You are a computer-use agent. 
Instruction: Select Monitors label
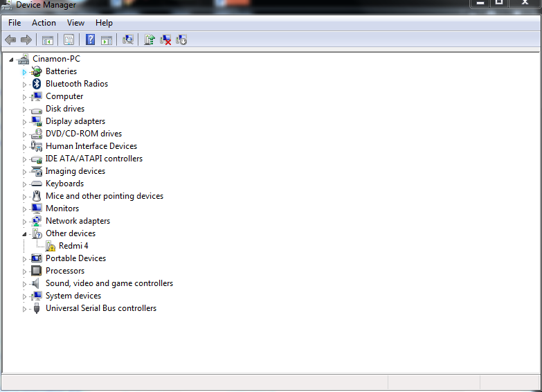pos(62,208)
